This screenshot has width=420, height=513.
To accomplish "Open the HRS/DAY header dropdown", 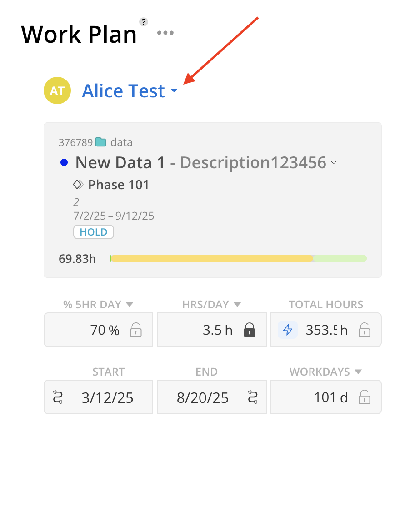I will point(237,304).
